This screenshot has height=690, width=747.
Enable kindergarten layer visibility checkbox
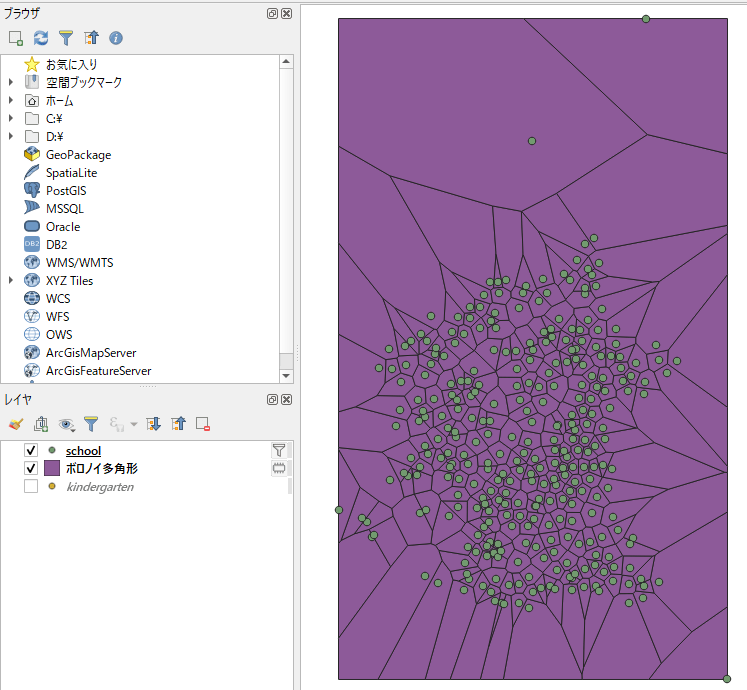(31, 487)
